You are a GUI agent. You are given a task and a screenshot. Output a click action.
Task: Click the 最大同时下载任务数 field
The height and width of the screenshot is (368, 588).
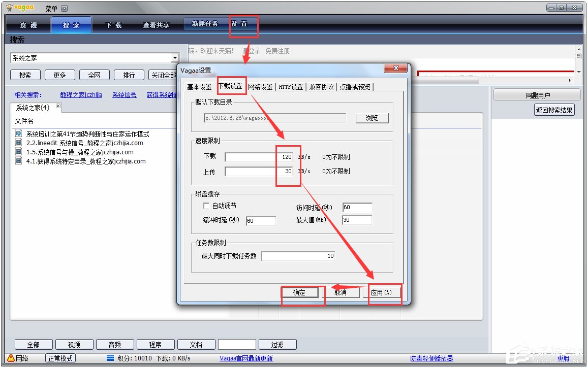(298, 256)
